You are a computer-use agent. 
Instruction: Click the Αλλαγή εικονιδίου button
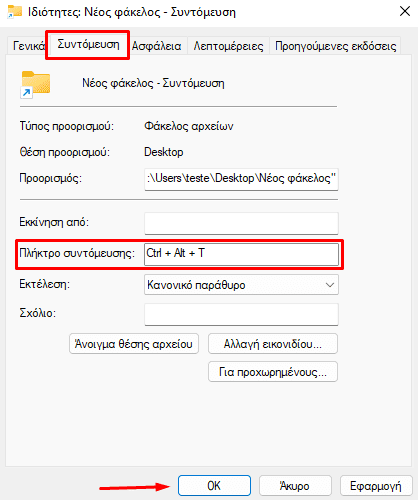273,344
